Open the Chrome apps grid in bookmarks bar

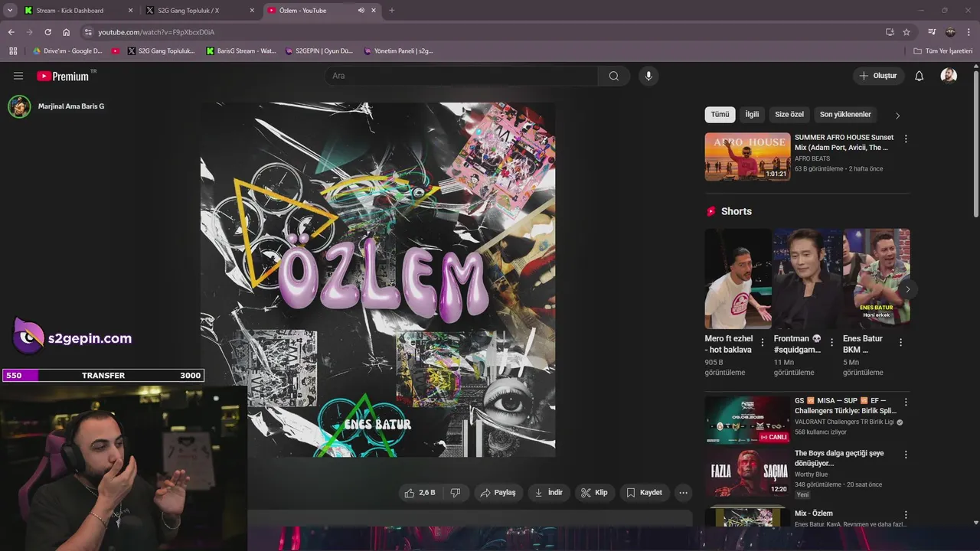(x=12, y=51)
